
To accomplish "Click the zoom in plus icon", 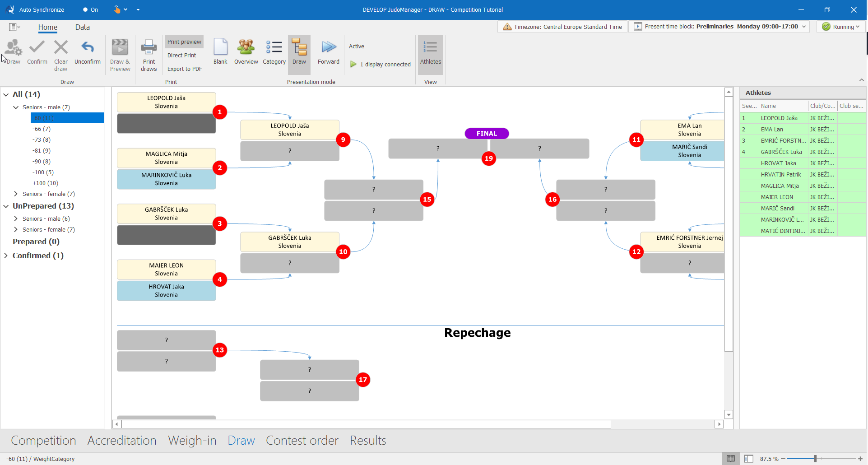I will (861, 459).
